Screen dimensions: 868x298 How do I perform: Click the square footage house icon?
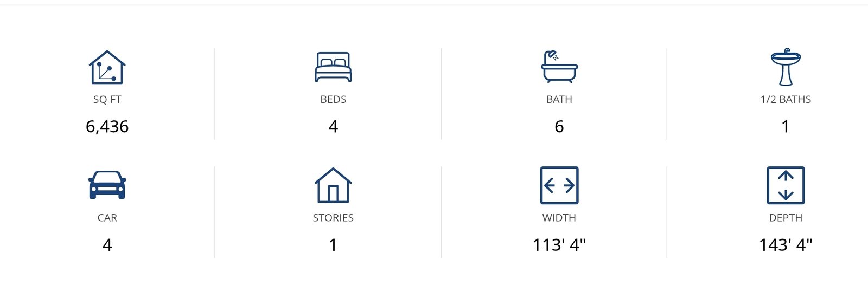coord(107,68)
